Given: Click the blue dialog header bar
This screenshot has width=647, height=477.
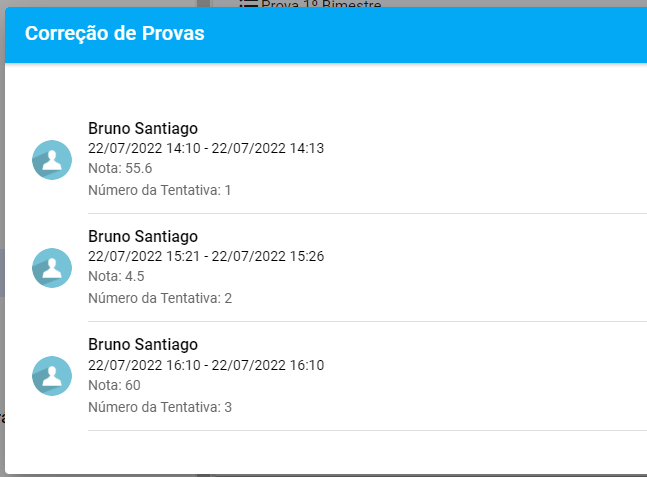Looking at the screenshot, I should point(326,35).
